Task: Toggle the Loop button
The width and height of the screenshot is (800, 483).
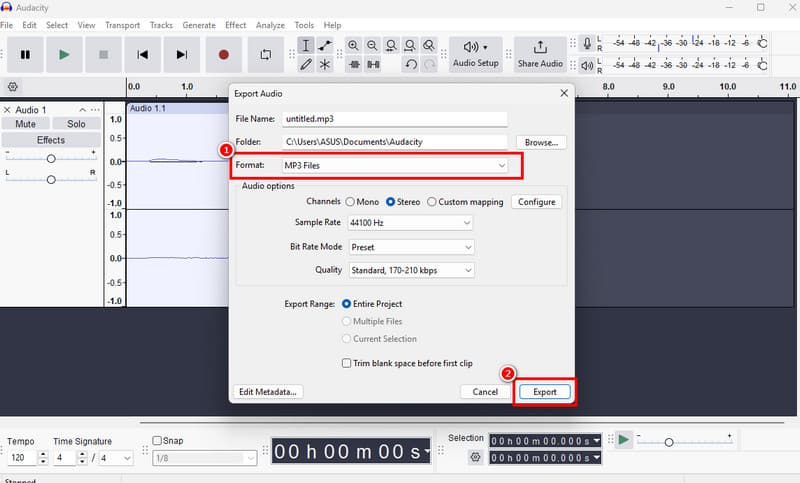Action: (x=266, y=55)
